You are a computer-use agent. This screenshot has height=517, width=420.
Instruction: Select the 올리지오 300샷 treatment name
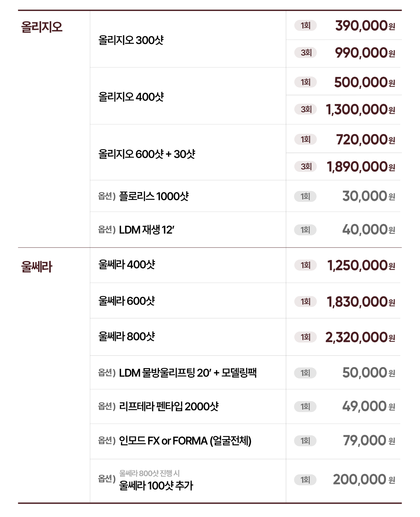coord(131,40)
